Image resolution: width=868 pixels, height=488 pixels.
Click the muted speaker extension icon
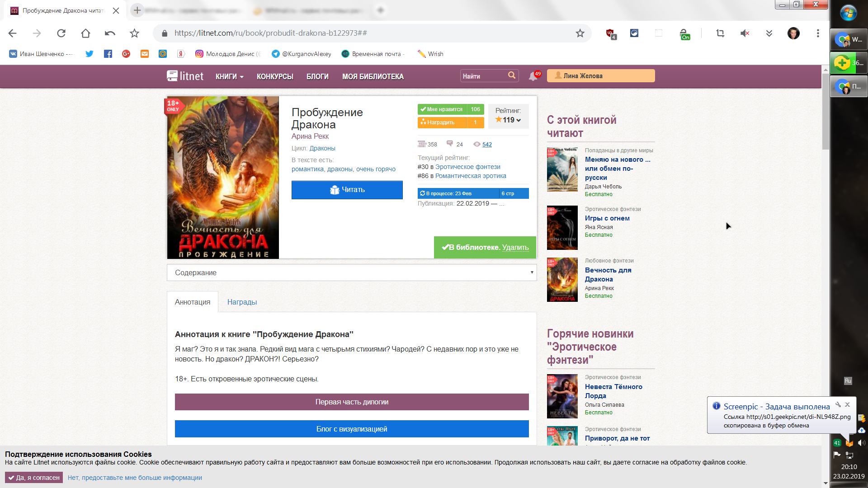[745, 33]
